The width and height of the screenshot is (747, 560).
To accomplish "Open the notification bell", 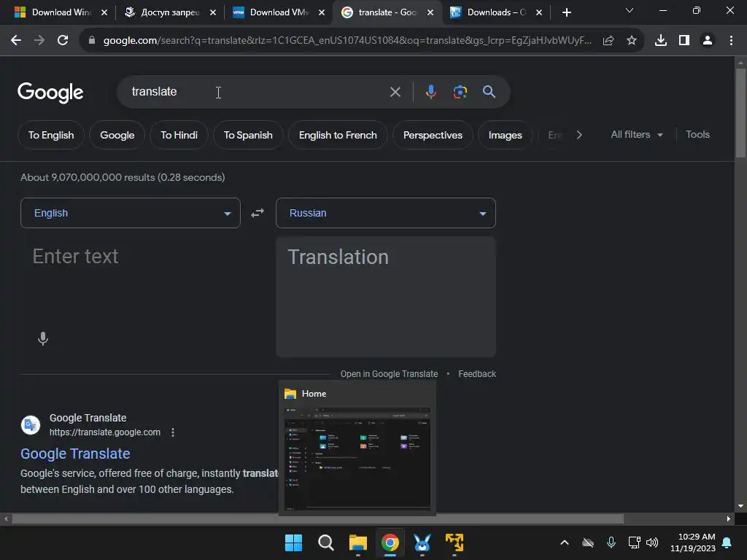I will (727, 542).
